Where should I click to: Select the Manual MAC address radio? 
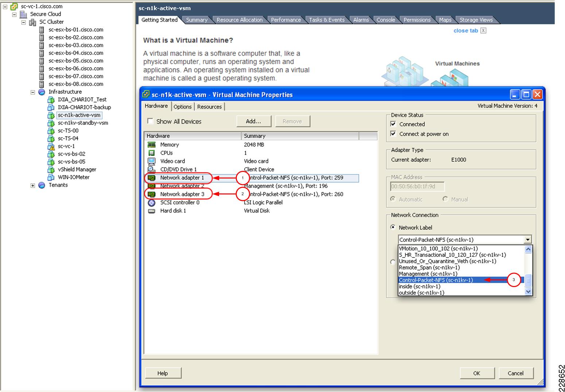pos(445,199)
